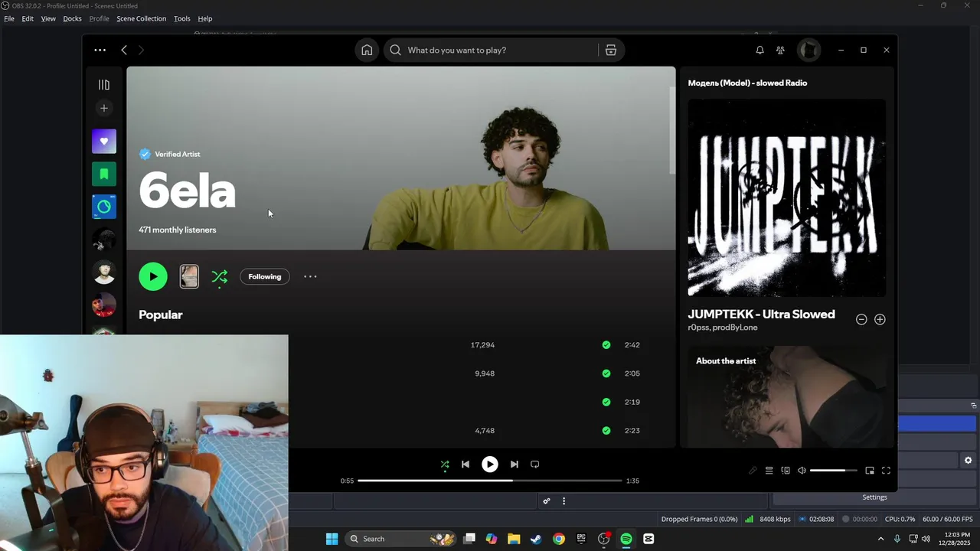
Task: Collapse Your Library sidebar icon
Action: (x=104, y=85)
